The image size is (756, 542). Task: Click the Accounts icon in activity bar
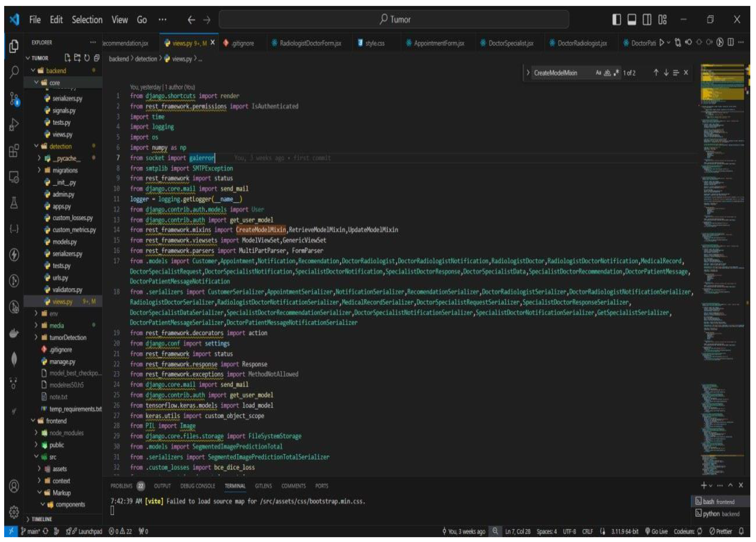click(14, 486)
